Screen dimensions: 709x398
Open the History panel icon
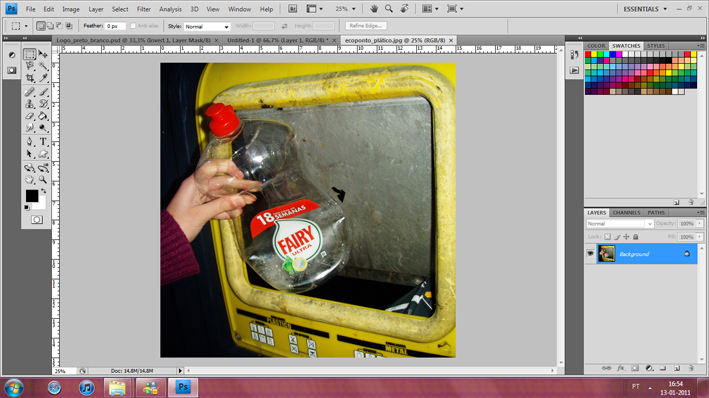click(574, 55)
